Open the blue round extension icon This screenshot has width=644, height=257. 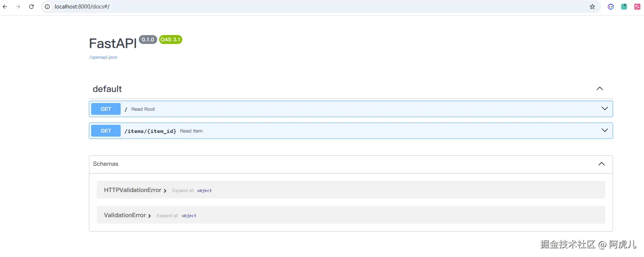[x=611, y=7]
